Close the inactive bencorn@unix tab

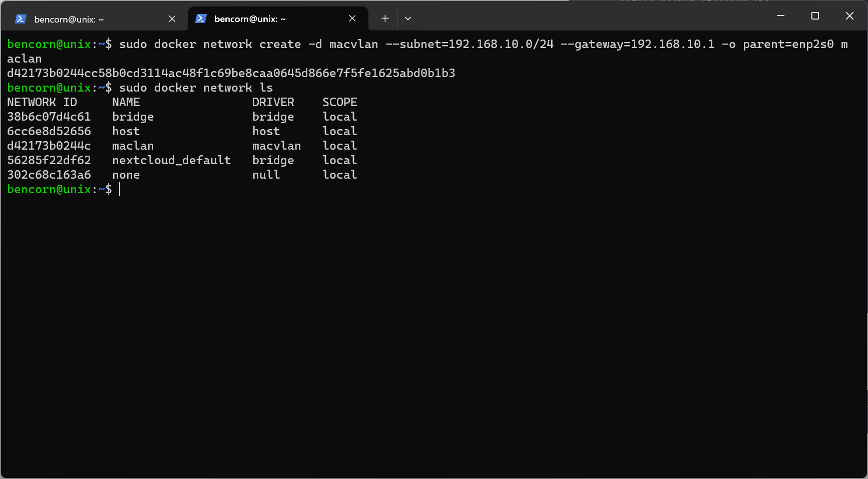[x=172, y=19]
